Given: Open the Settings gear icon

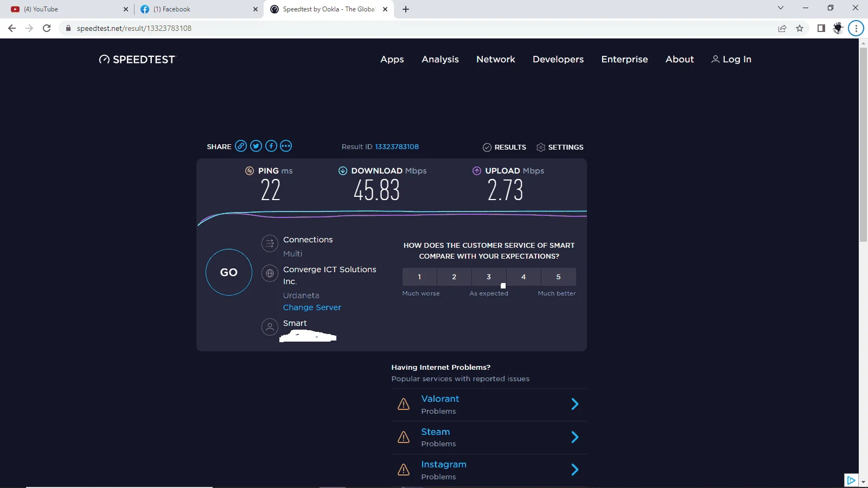Looking at the screenshot, I should [541, 147].
